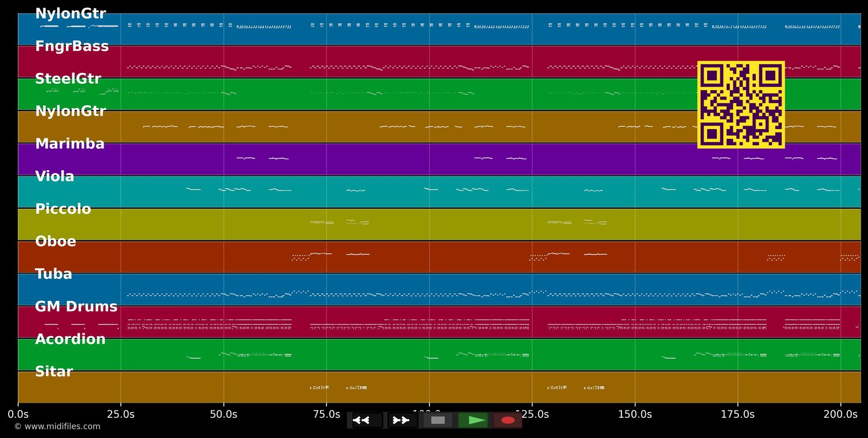
Task: Jump to the 0.0s timeline label
Action: [x=18, y=414]
